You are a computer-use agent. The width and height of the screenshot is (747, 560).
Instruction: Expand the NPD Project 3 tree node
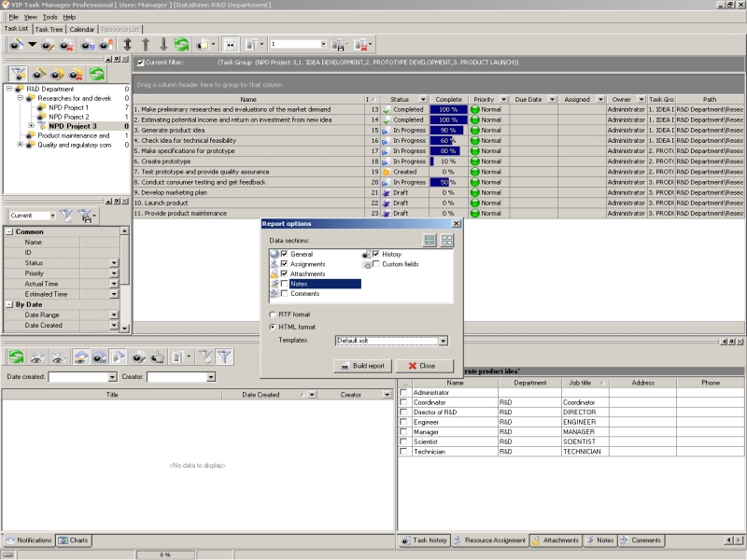pos(32,126)
